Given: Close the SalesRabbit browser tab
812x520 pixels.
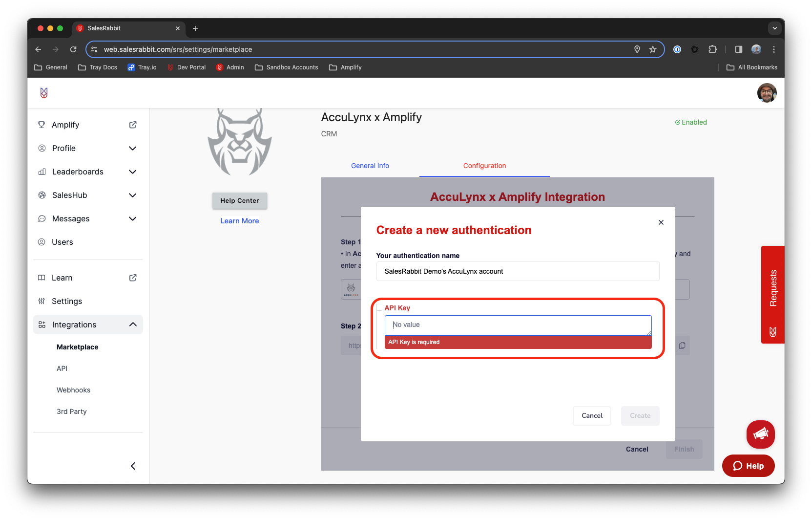Looking at the screenshot, I should point(178,28).
